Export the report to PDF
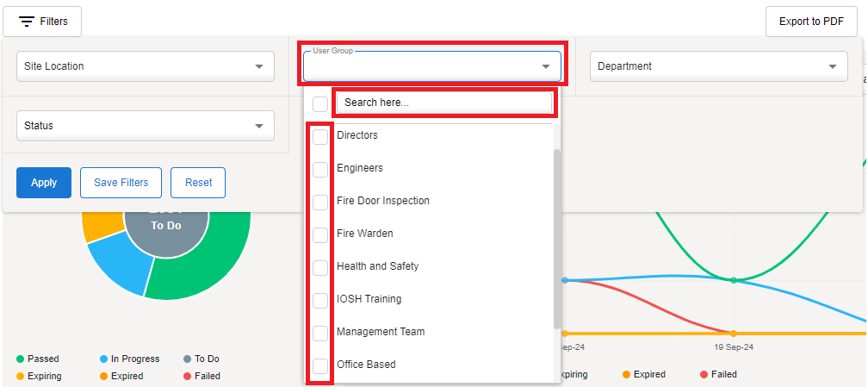 click(811, 22)
